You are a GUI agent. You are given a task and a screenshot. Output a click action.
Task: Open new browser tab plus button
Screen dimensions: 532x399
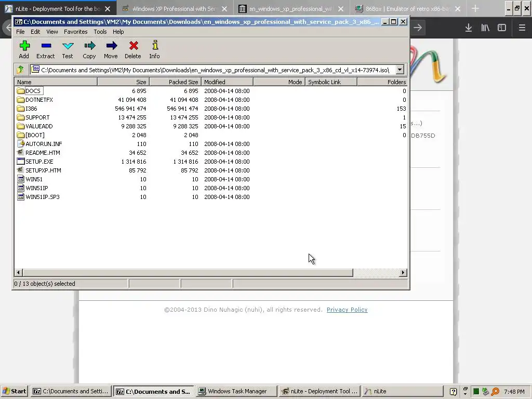475,9
